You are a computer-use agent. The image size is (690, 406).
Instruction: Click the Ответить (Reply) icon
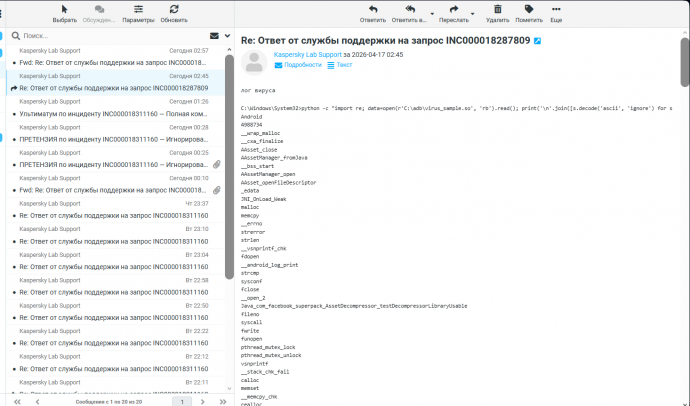click(x=372, y=9)
